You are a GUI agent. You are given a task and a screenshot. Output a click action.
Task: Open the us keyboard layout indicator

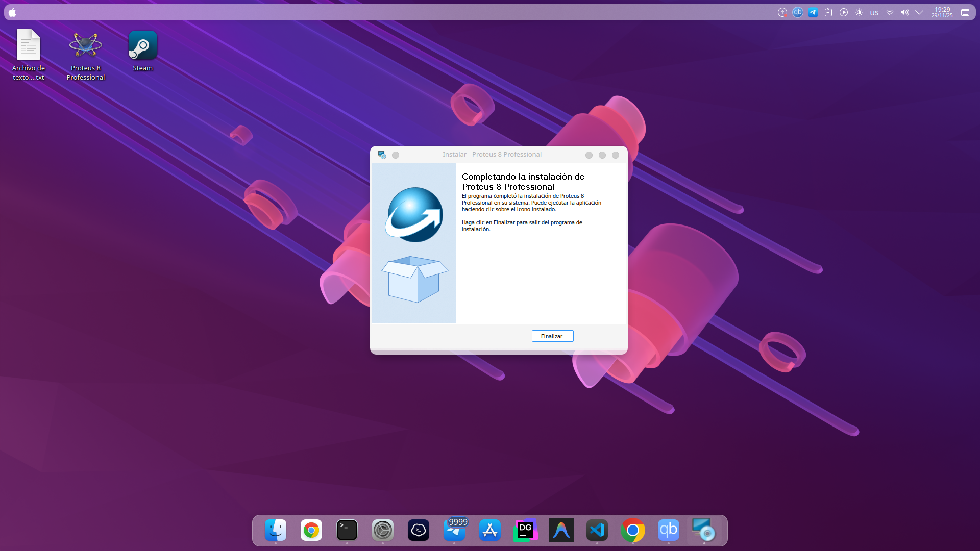pyautogui.click(x=874, y=13)
